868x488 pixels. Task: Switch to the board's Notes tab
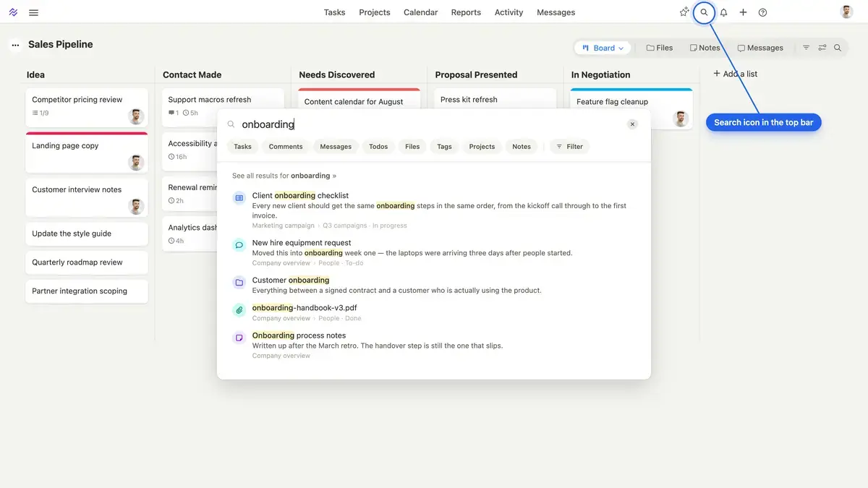coord(705,48)
